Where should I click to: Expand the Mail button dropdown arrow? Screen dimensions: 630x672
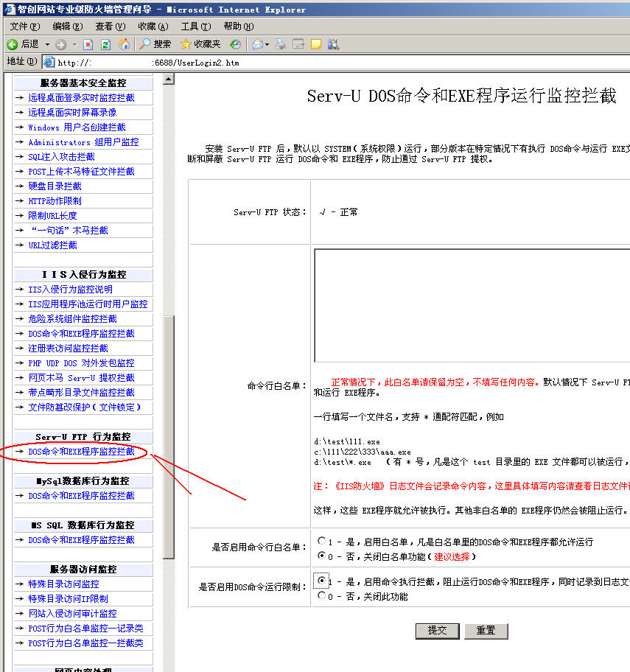tap(267, 44)
